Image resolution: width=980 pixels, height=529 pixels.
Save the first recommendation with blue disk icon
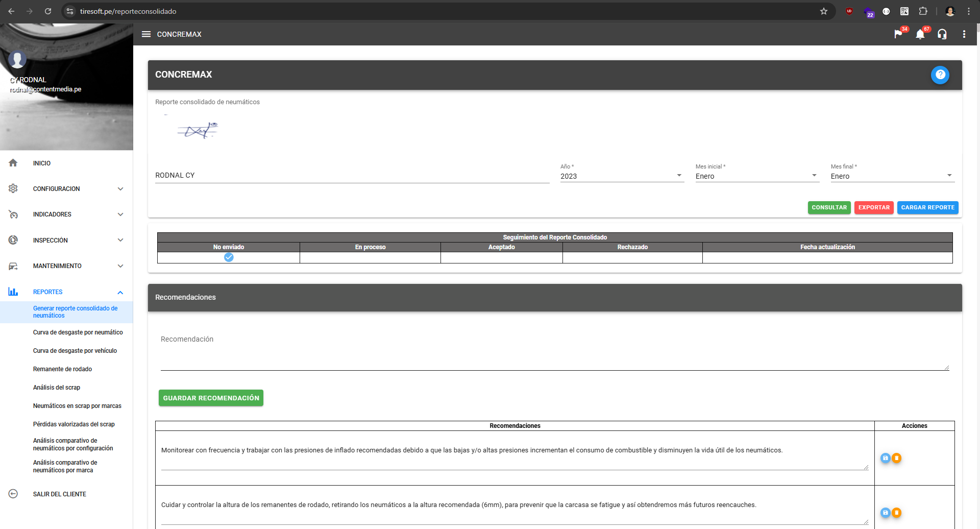[x=886, y=458]
